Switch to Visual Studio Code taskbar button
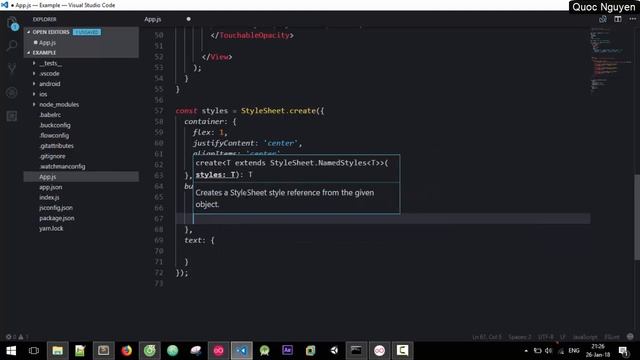 pos(242,351)
